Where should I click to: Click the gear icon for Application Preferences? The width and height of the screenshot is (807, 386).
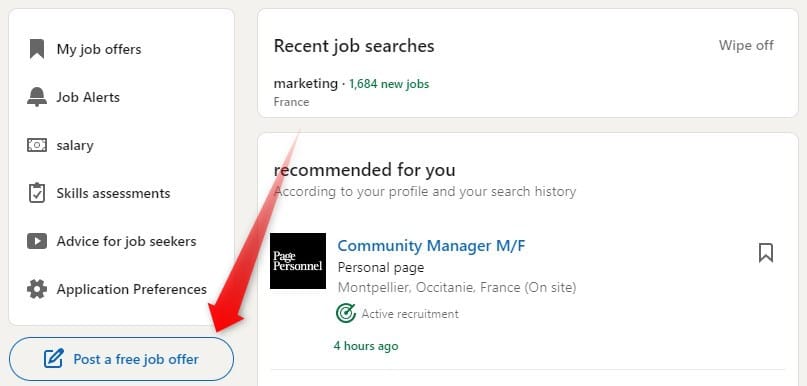(37, 289)
